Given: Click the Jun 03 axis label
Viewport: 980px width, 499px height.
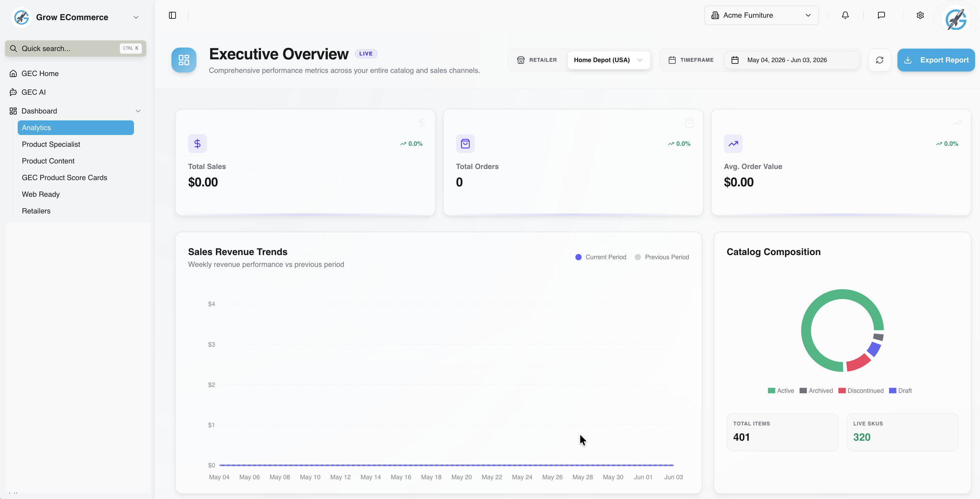Looking at the screenshot, I should (x=673, y=477).
